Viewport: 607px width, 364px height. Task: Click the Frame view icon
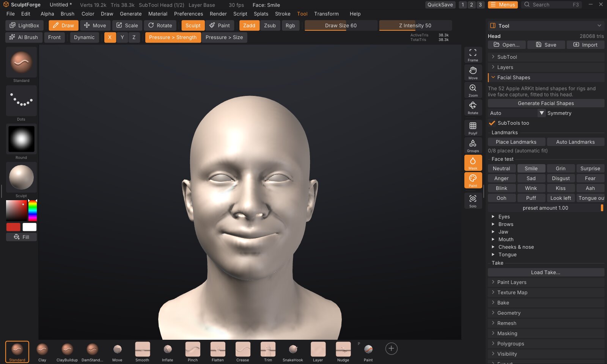(473, 55)
